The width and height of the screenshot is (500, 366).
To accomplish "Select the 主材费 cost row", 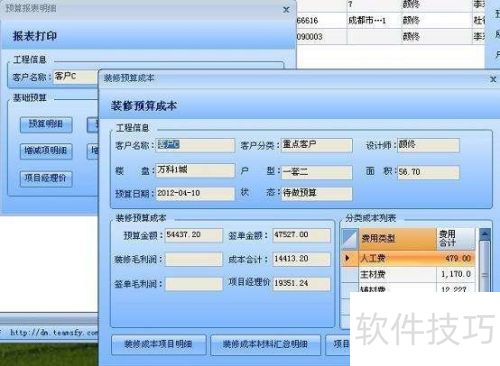I will (408, 274).
